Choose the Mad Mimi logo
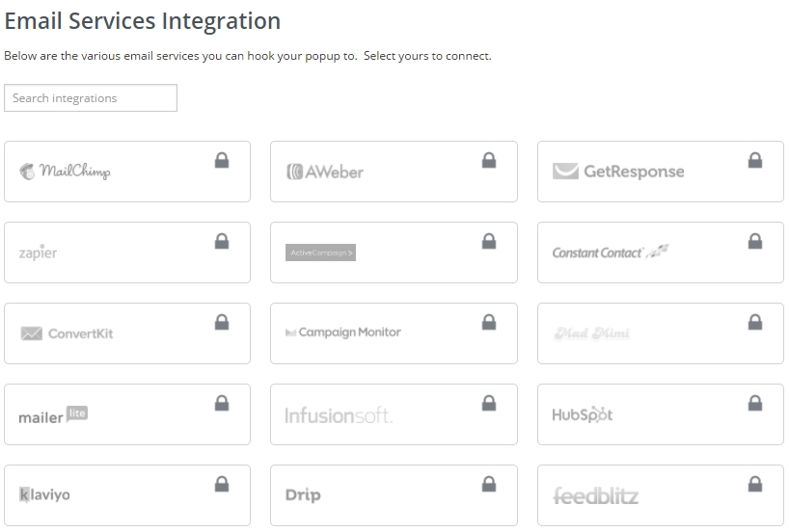Screen dimensions: 789x532 tap(592, 333)
